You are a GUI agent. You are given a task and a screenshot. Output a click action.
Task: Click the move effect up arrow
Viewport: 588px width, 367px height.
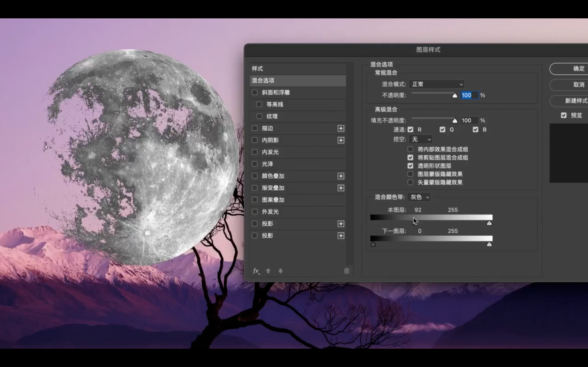pyautogui.click(x=268, y=271)
